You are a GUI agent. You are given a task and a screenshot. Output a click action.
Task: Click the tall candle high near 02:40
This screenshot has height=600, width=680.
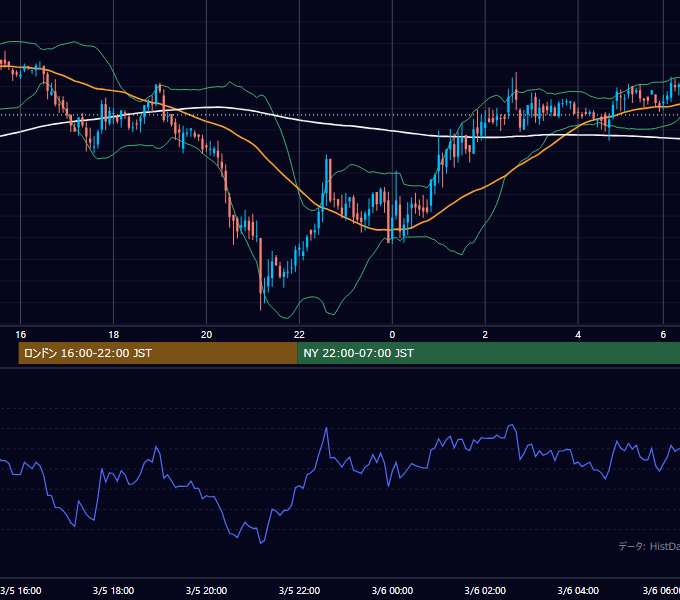click(x=516, y=75)
